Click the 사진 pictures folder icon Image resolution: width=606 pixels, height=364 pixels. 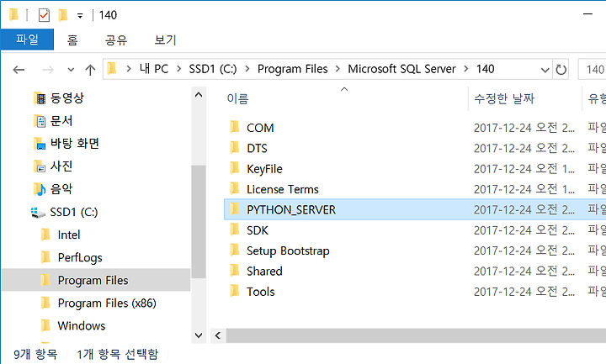coord(40,166)
